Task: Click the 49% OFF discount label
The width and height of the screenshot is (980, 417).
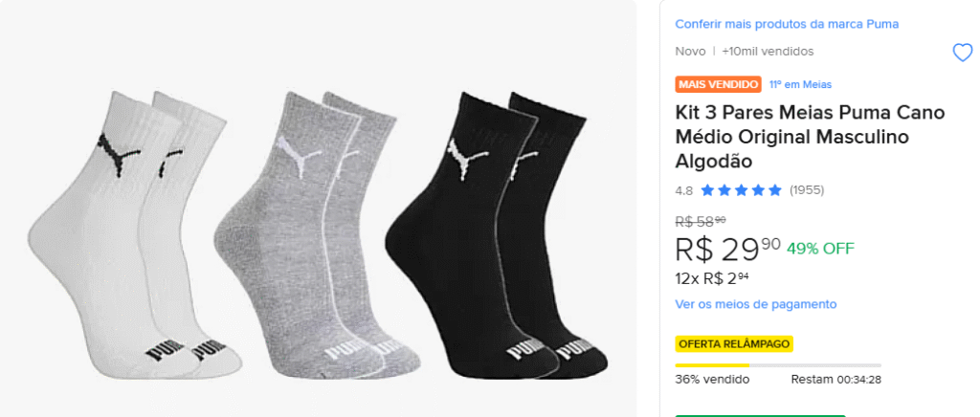Action: click(820, 249)
